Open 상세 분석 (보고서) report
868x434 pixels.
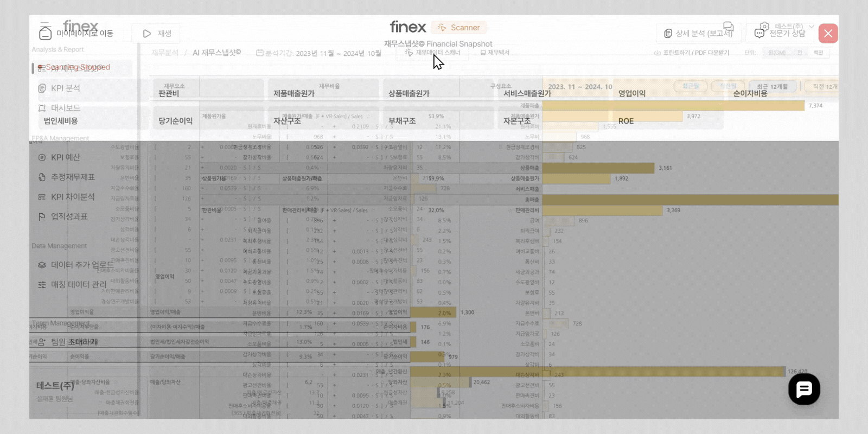[x=698, y=34]
